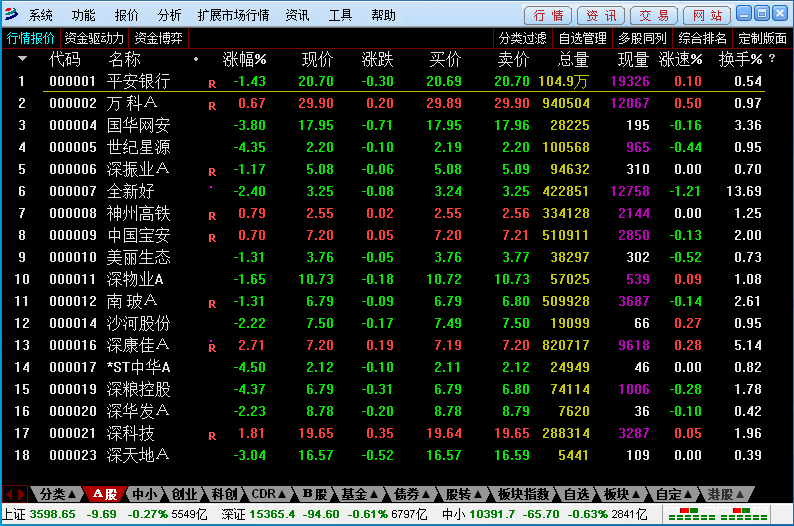Viewport: 794px width, 526px height.
Task: Switch to the 资金博弈 tab
Action: [x=158, y=38]
